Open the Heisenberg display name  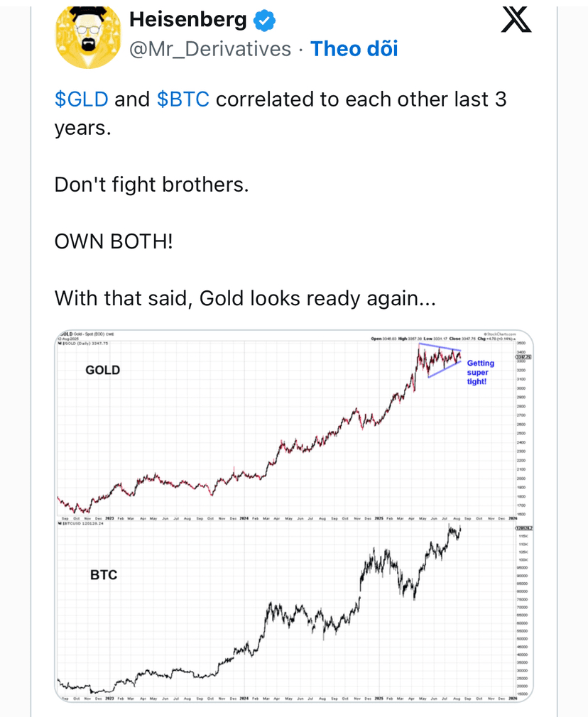188,20
